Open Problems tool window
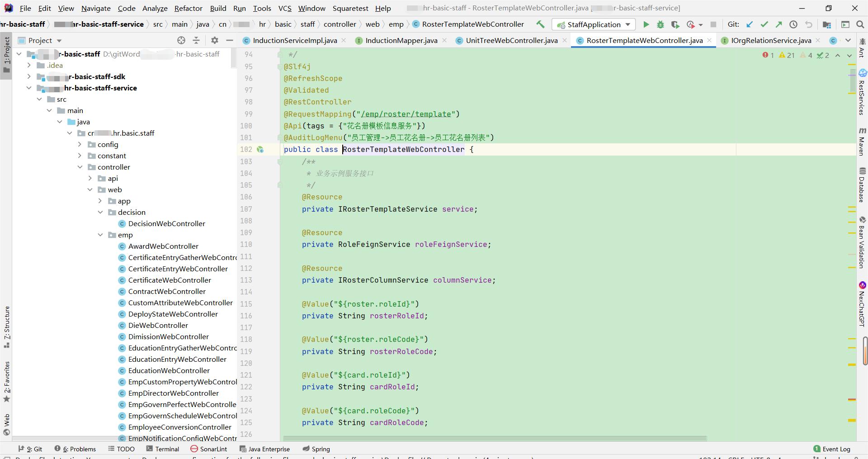Image resolution: width=868 pixels, height=459 pixels. tap(75, 449)
